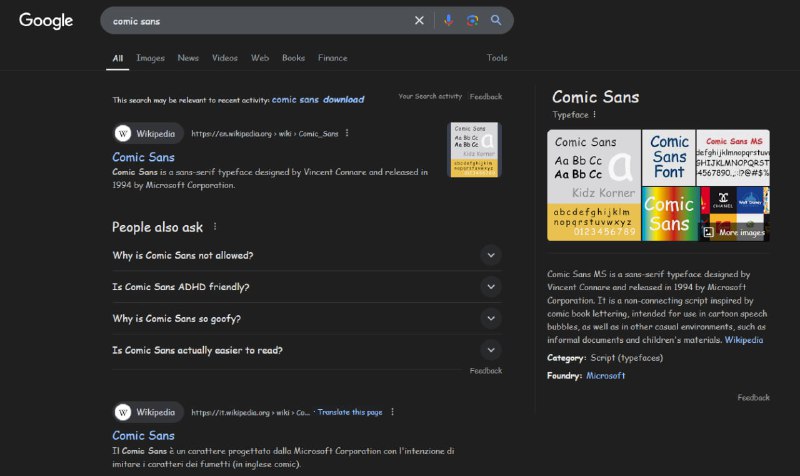
Task: Click the "People also ask" heading
Action: 158,227
